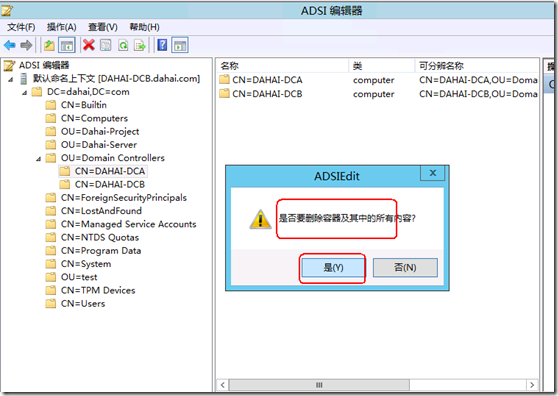Click the scrollbar left arrow
This screenshot has height=396, width=558.
223,385
